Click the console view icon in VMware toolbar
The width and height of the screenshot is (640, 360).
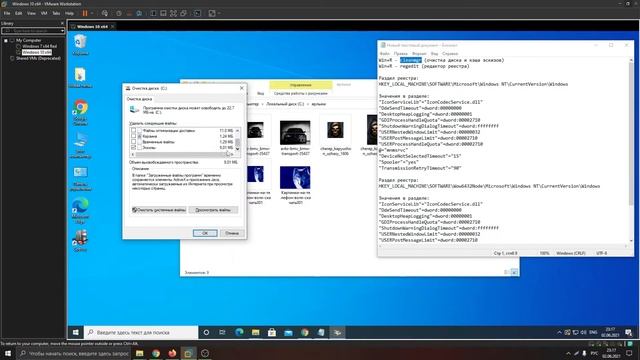[x=198, y=13]
